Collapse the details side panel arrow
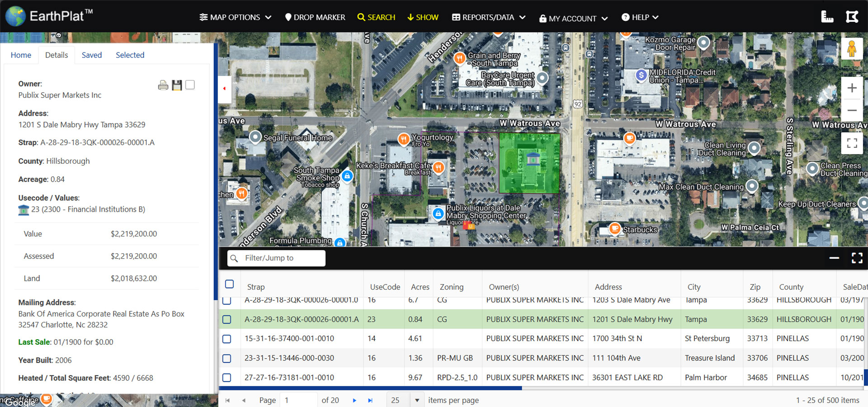 point(225,89)
